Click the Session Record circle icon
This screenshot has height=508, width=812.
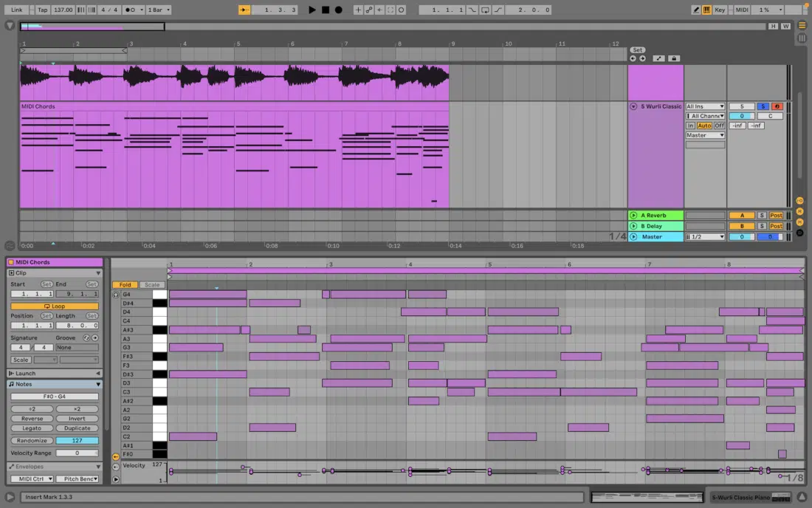tap(402, 10)
